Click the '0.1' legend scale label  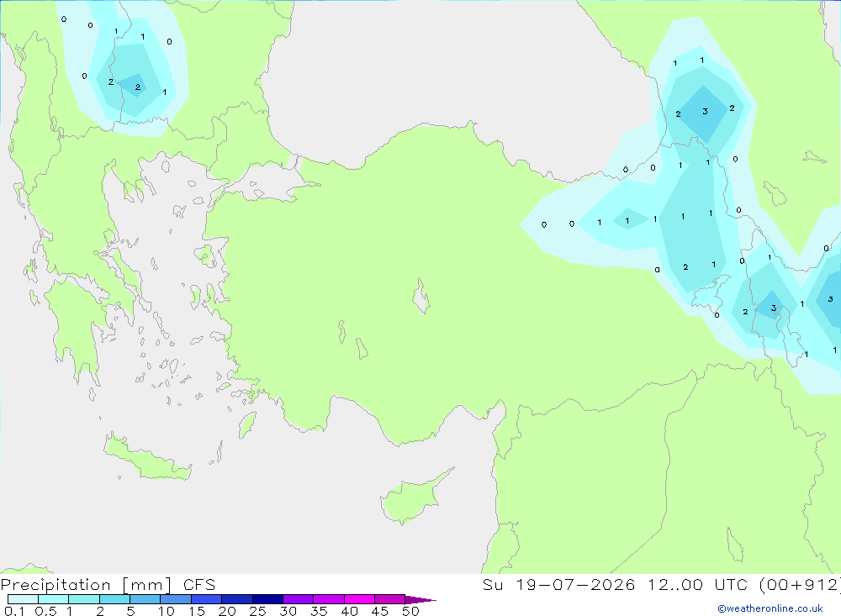[14, 611]
